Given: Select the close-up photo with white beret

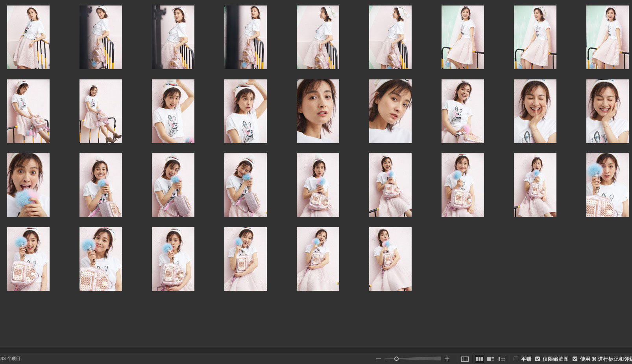Looking at the screenshot, I should 390,111.
